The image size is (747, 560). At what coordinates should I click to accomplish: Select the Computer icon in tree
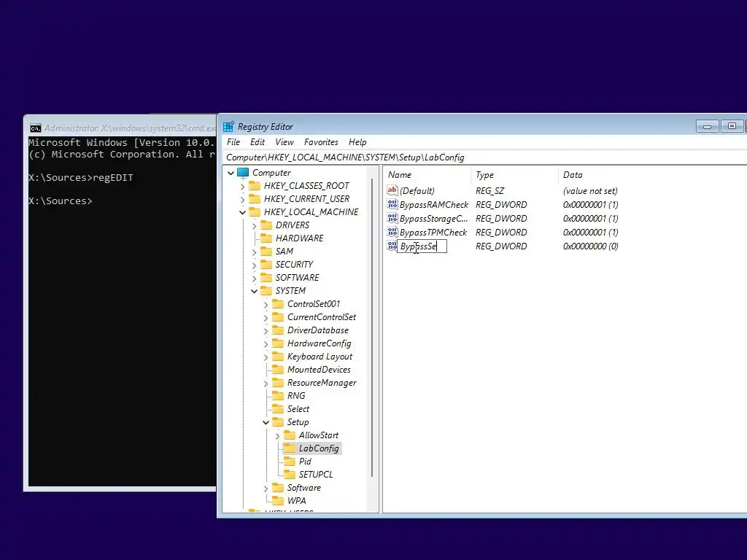point(243,172)
